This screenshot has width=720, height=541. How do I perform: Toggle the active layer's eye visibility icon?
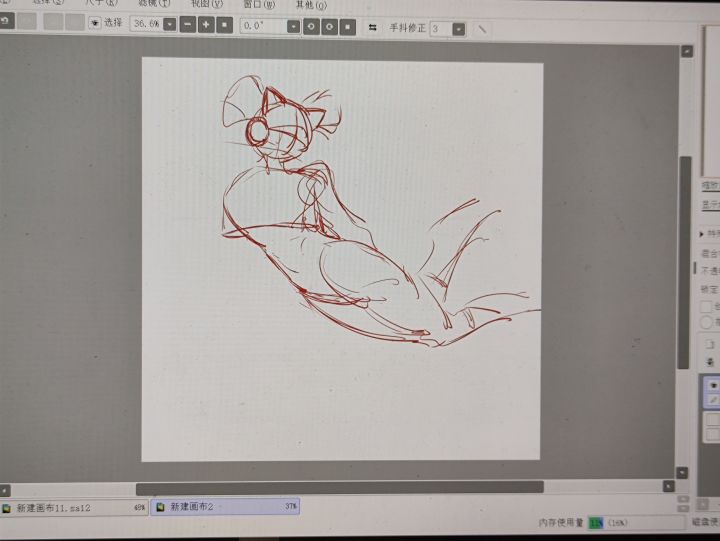713,385
